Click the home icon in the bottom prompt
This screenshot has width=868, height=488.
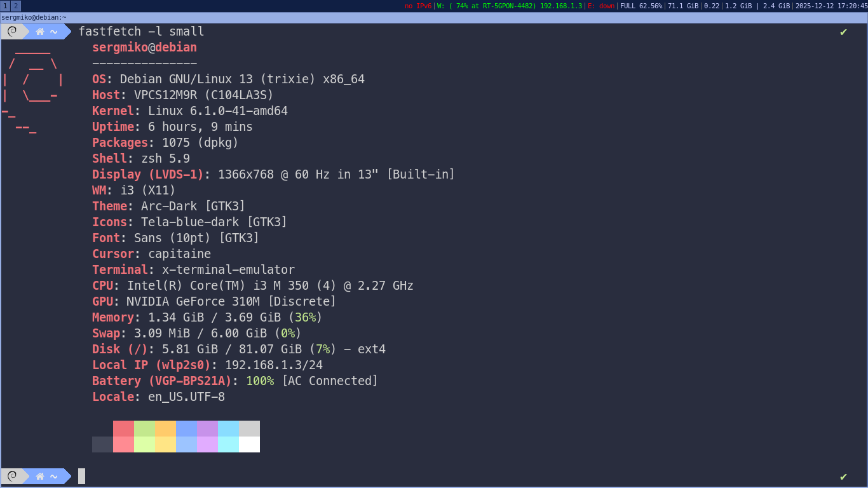point(40,476)
